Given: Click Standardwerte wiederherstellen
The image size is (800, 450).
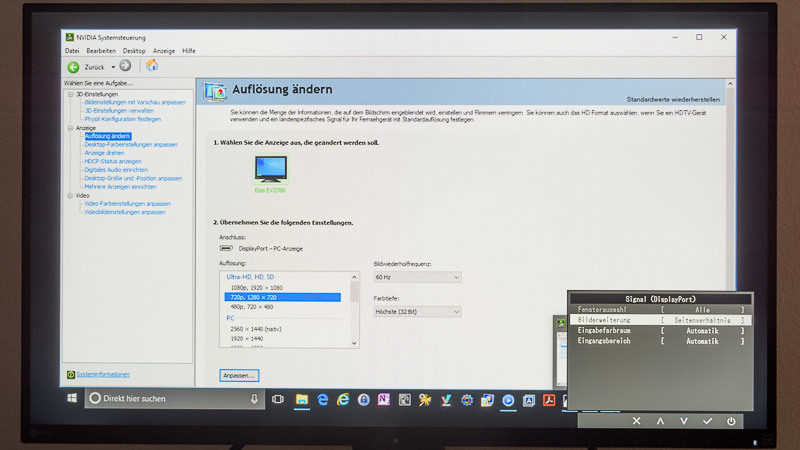Looking at the screenshot, I should tap(673, 99).
